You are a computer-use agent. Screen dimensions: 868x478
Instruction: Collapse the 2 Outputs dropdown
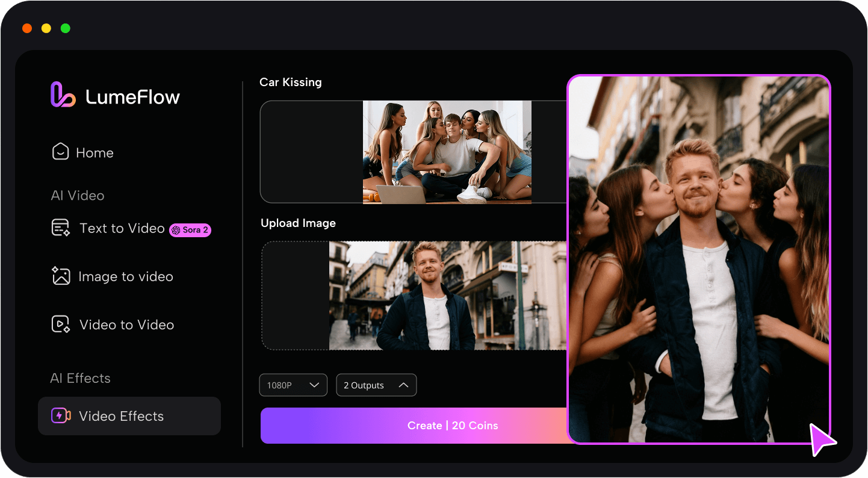coord(376,385)
